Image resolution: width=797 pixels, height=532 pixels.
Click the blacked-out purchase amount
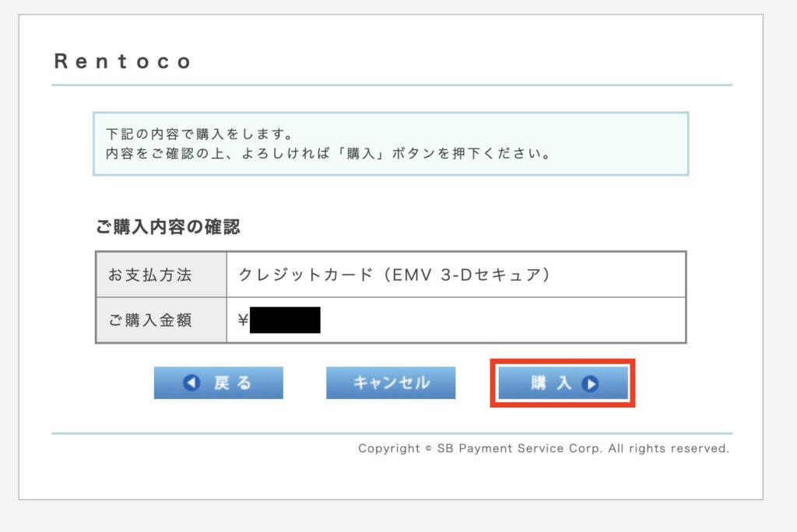point(285,320)
